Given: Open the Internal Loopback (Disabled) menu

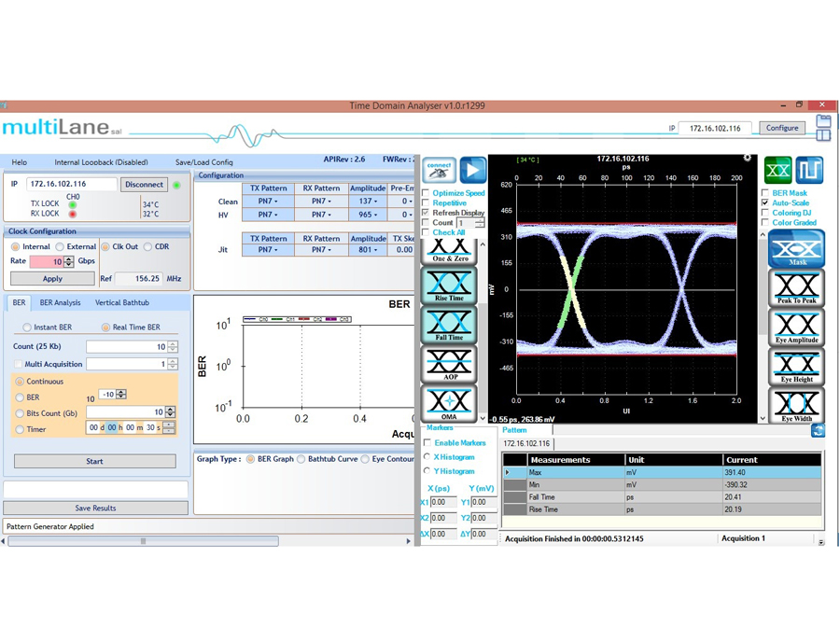Looking at the screenshot, I should (101, 162).
